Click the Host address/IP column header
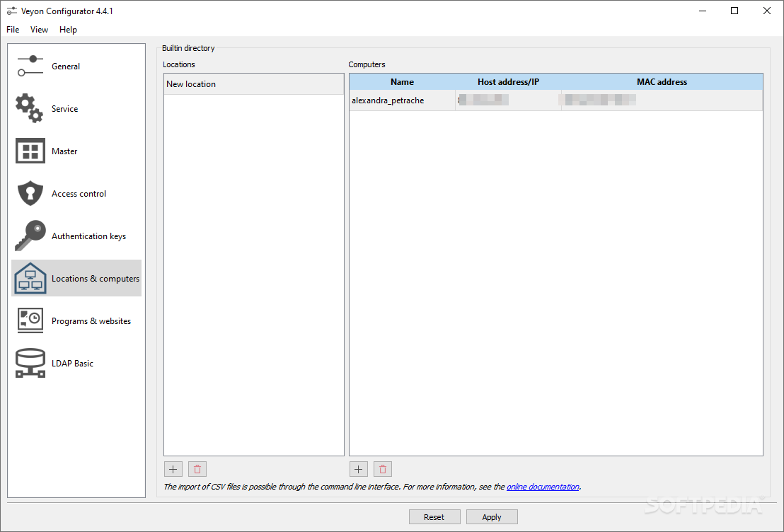This screenshot has height=532, width=784. tap(509, 82)
